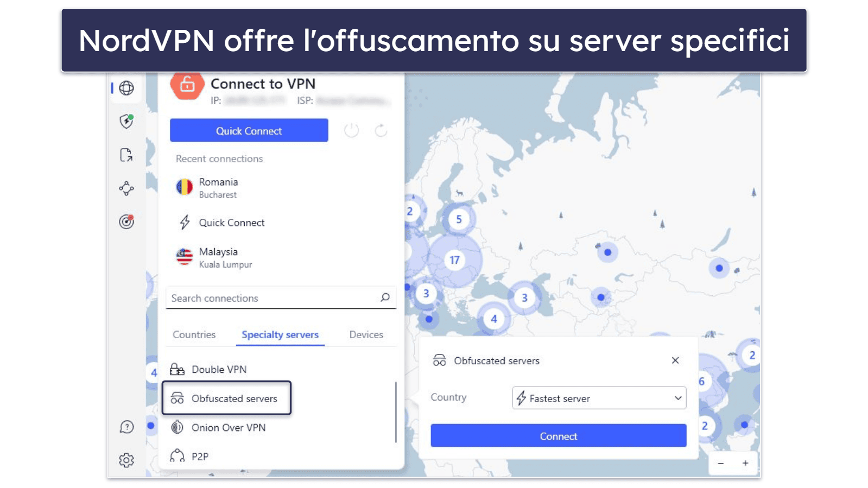Click map cluster marker labeled 6

tap(701, 382)
